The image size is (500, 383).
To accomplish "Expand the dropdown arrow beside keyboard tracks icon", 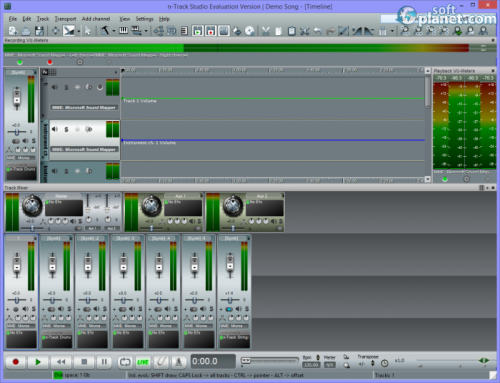I will tap(146, 31).
